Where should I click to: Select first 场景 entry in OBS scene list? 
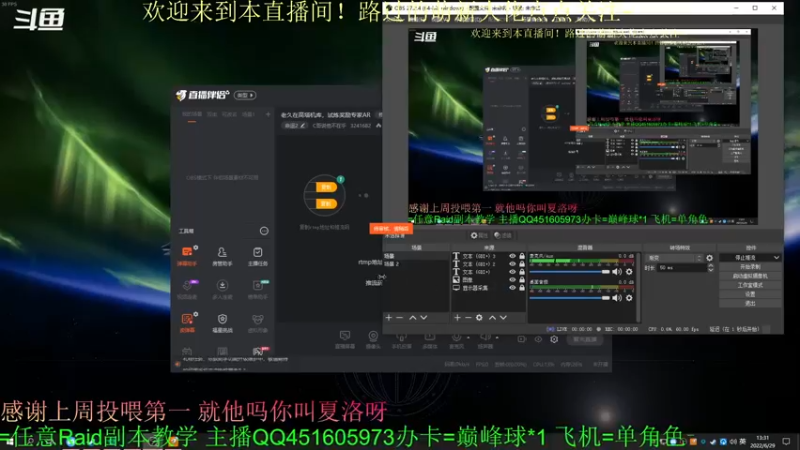tap(389, 256)
